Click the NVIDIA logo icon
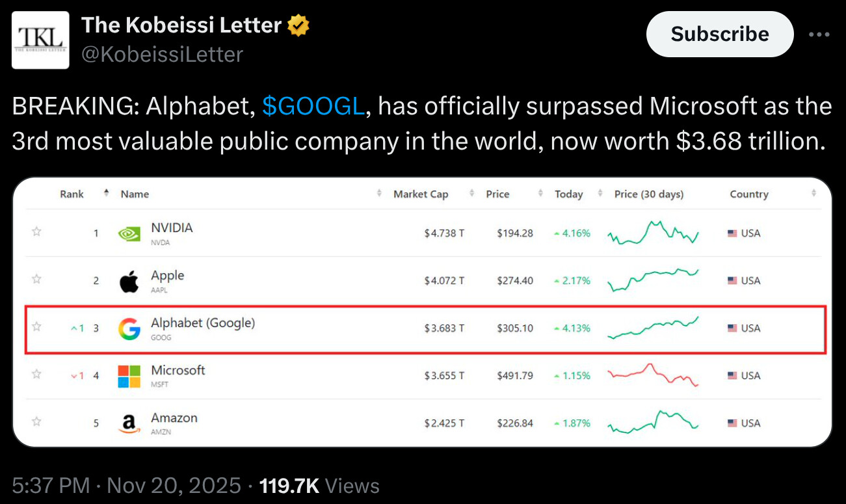This screenshot has height=504, width=846. [x=129, y=234]
